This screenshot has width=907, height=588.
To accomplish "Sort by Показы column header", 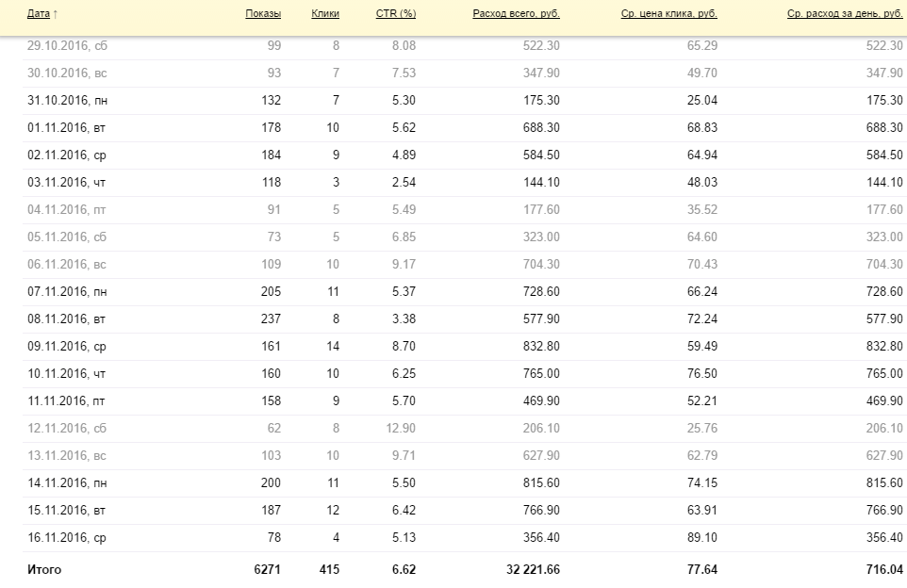I will pos(263,14).
